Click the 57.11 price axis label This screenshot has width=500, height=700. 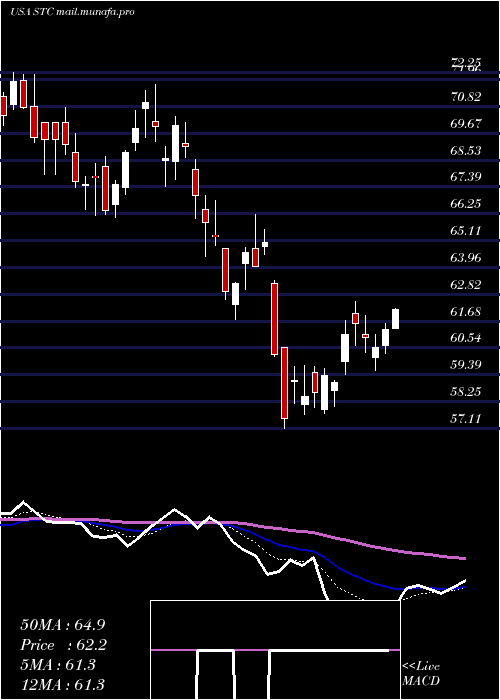[466, 418]
